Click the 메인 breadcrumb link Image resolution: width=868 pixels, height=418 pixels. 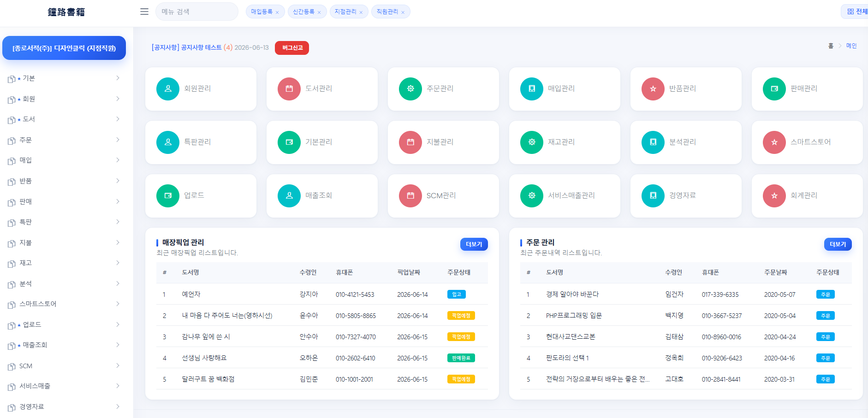851,46
